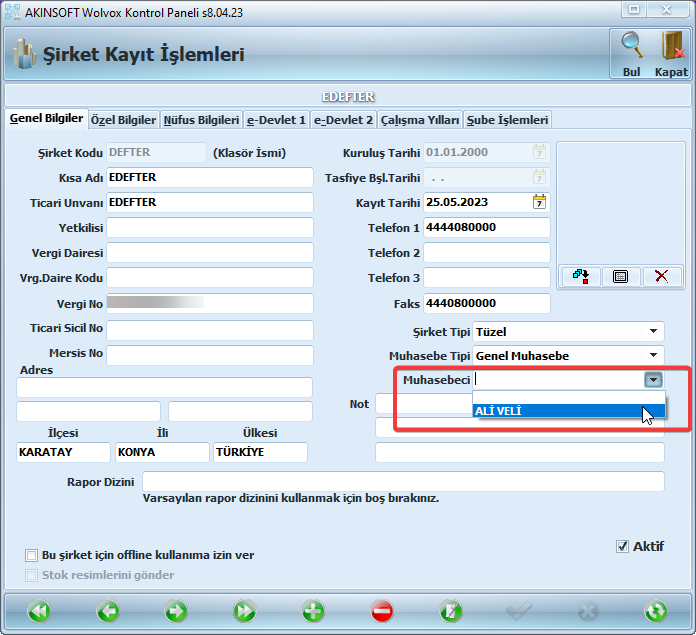Image resolution: width=696 pixels, height=635 pixels.
Task: Enable offline kullanıma izin ver checkbox
Action: click(31, 555)
